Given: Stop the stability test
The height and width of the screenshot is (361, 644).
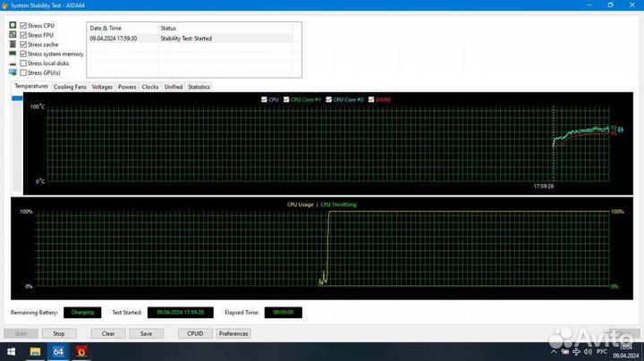Looking at the screenshot, I should [x=59, y=333].
